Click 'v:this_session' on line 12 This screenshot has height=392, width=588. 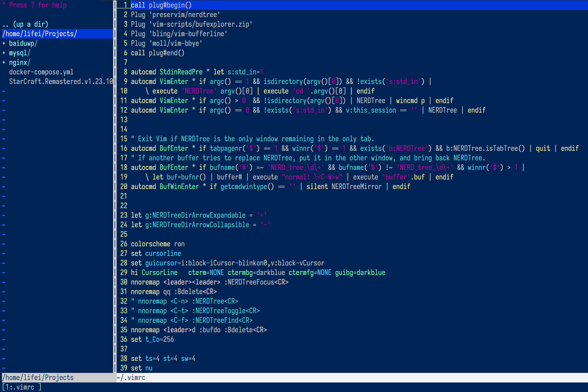point(371,110)
